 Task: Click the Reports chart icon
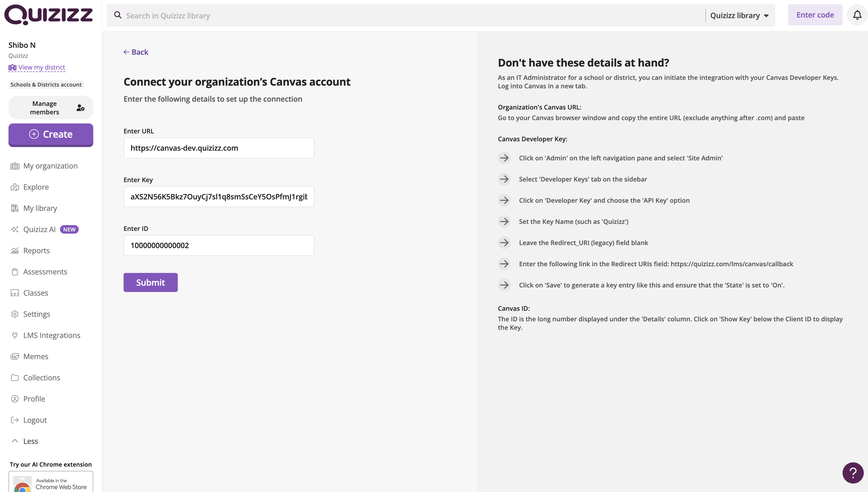click(x=15, y=251)
